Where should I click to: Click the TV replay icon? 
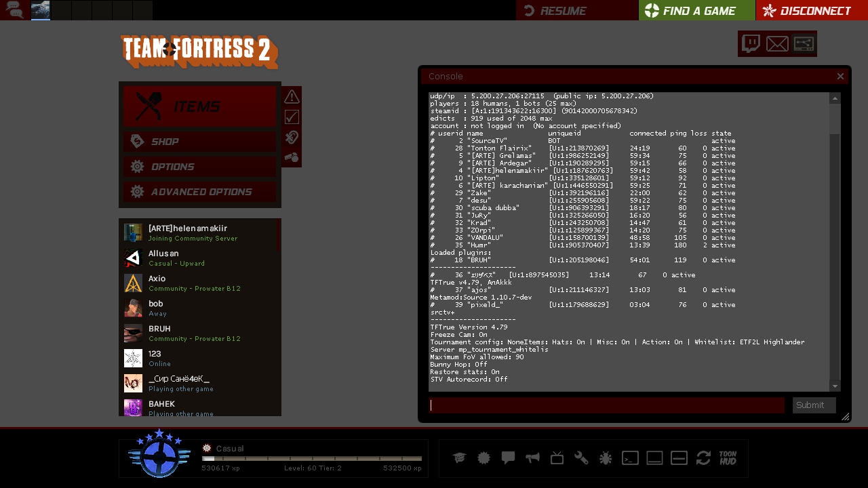557,458
